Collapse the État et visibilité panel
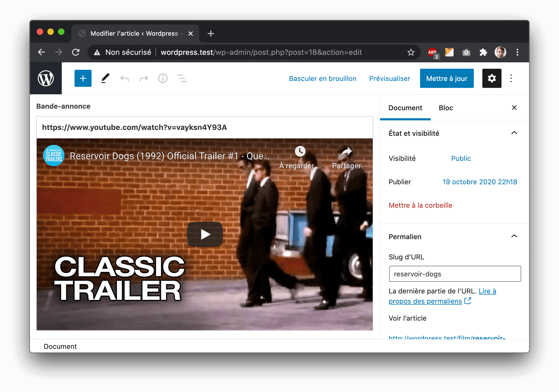Image resolution: width=559 pixels, height=392 pixels. click(514, 133)
